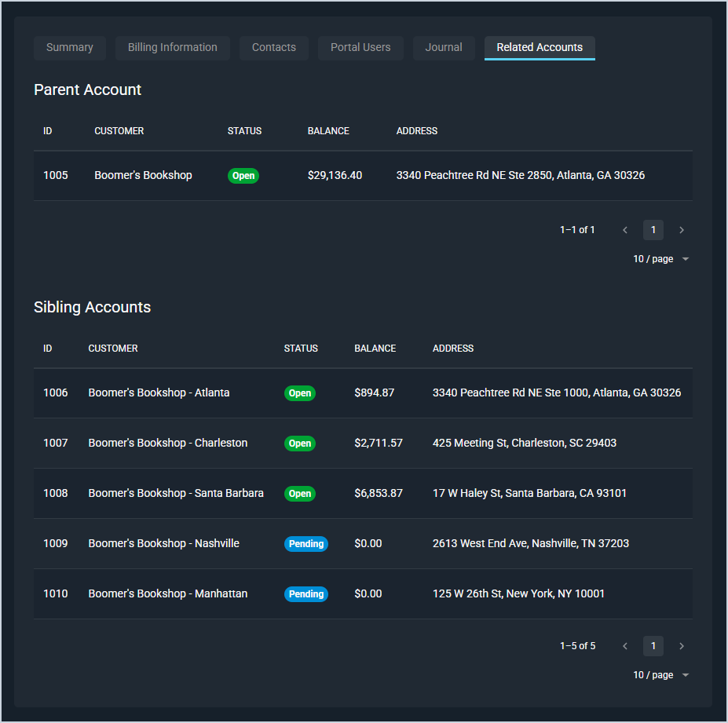
Task: Open the Portal Users tab
Action: tap(360, 47)
